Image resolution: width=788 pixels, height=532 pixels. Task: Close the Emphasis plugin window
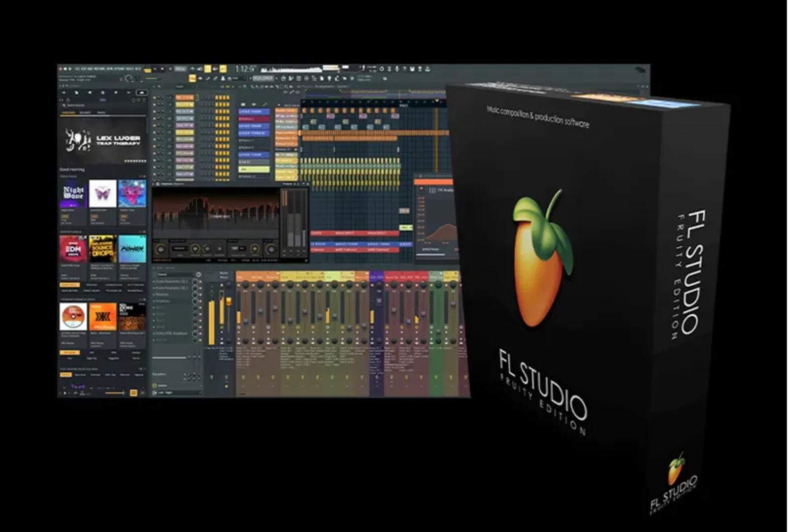(x=308, y=184)
